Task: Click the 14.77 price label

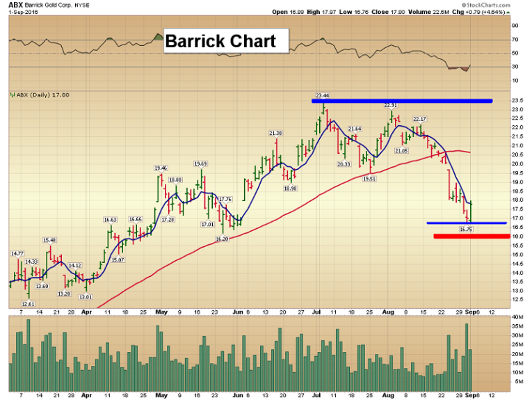Action: point(17,253)
